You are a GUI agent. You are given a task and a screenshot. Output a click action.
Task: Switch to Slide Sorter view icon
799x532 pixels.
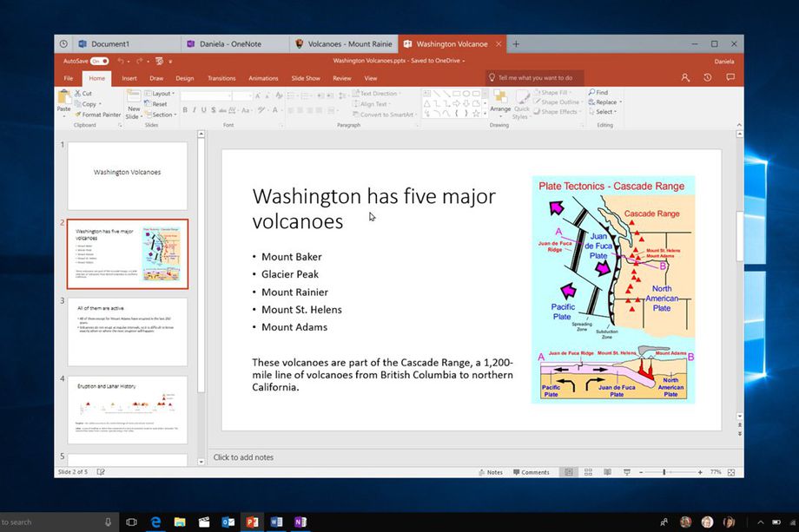point(588,472)
